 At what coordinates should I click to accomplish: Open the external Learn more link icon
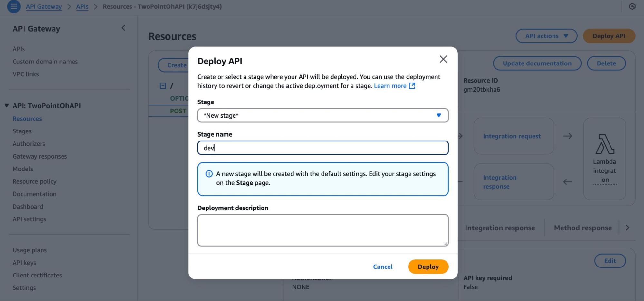412,86
